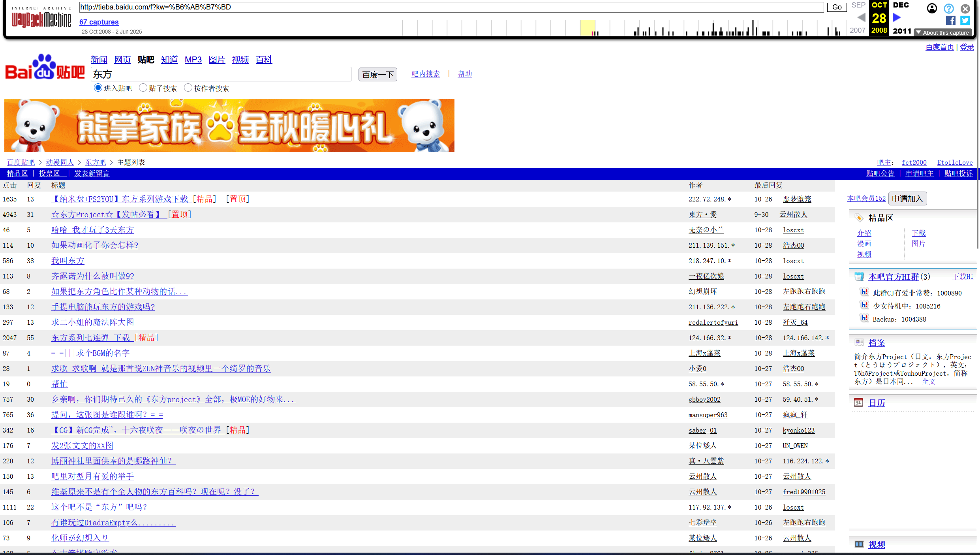
Task: Expand About this capture dropdown
Action: tap(942, 33)
